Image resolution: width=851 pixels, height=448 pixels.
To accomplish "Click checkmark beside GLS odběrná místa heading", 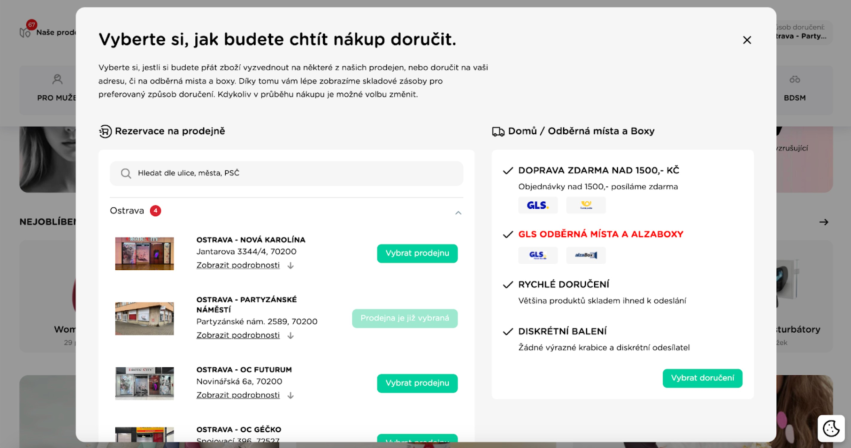I will (507, 235).
